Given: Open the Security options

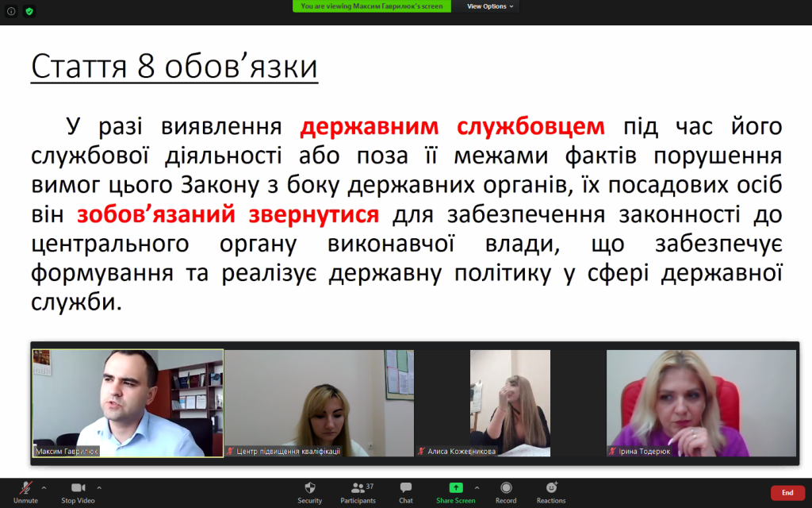Looking at the screenshot, I should coord(310,491).
